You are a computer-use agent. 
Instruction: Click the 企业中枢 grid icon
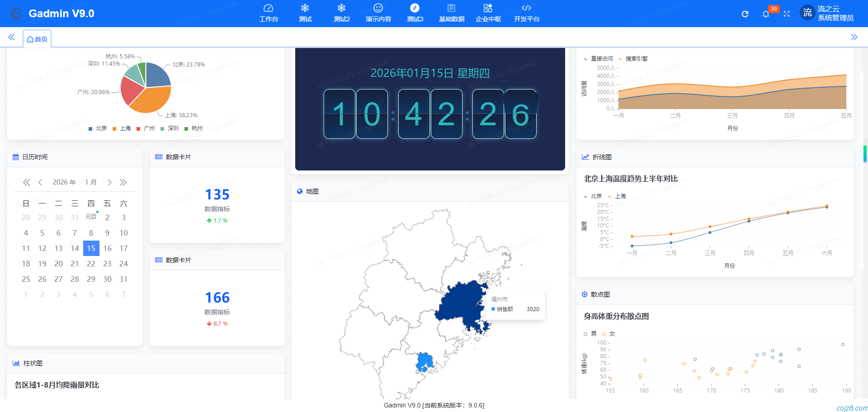coord(488,8)
